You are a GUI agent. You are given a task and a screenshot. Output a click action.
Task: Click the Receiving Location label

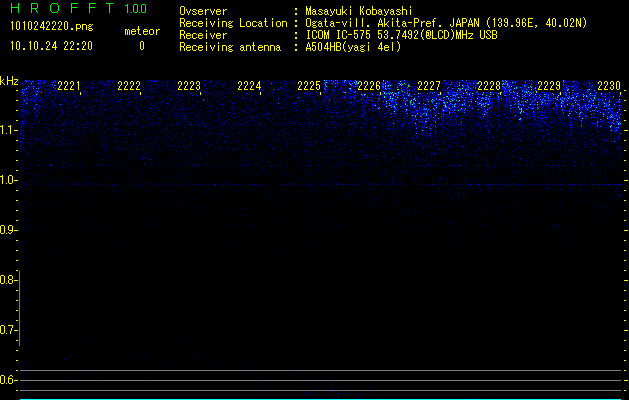pos(233,23)
